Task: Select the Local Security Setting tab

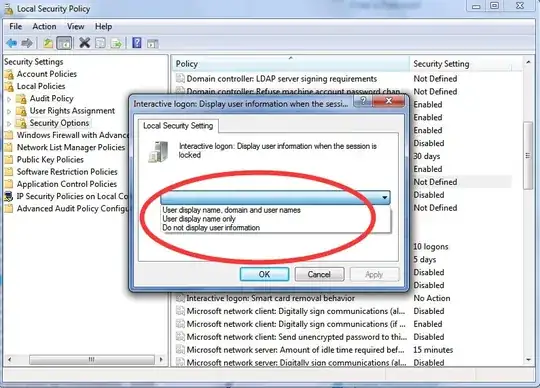Action: (178, 126)
